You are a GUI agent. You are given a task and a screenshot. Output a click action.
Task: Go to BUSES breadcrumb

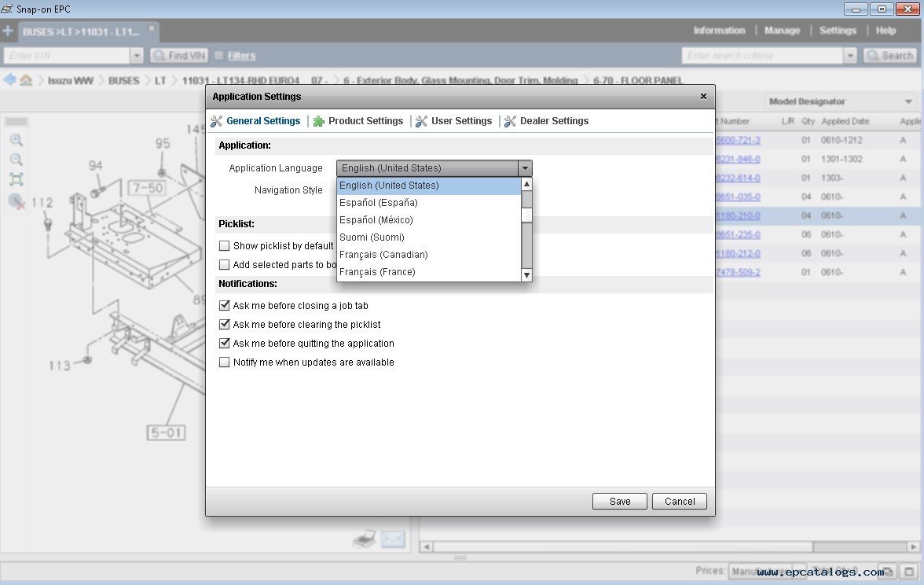click(124, 80)
